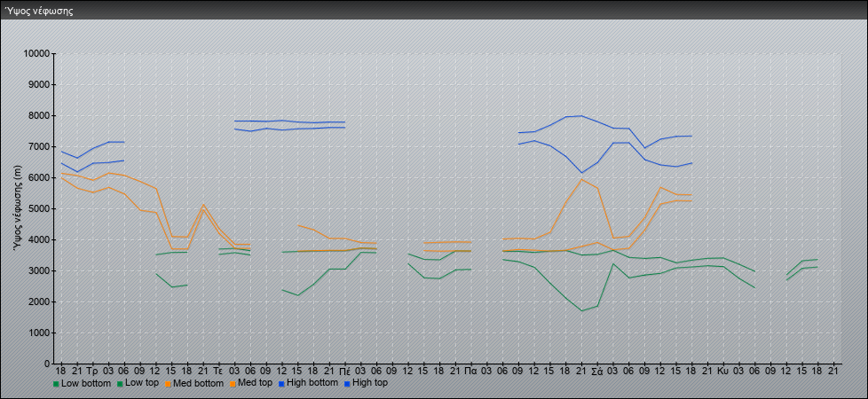Toggle the 'High bottom' legend label

312,383
